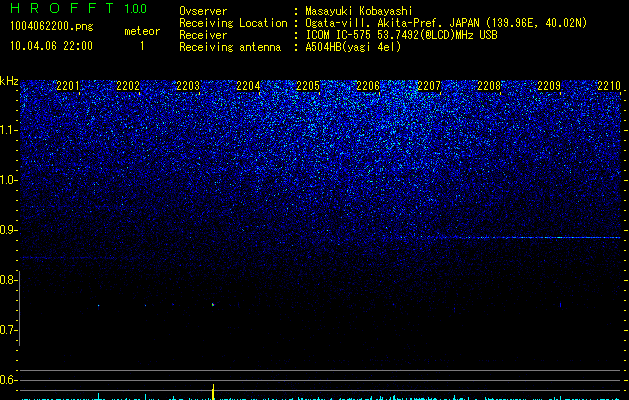Click time marker 2203

point(188,86)
